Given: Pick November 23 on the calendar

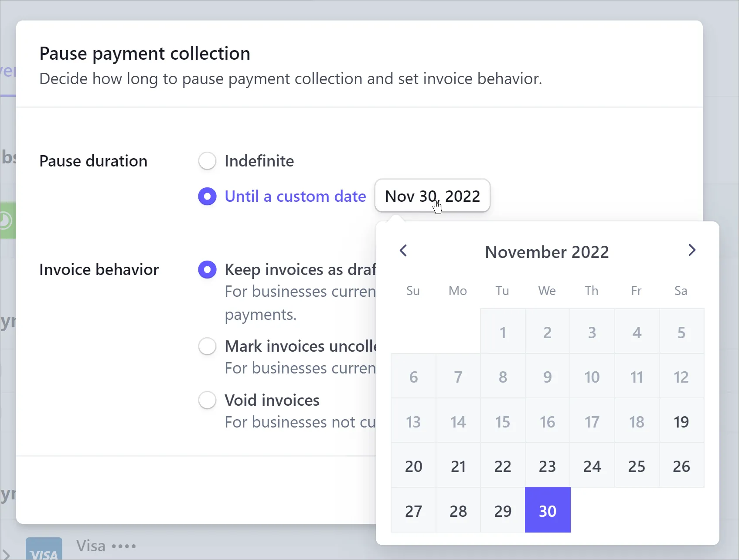Looking at the screenshot, I should click(x=547, y=466).
